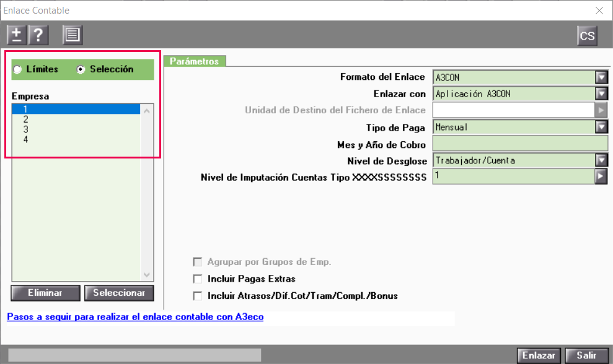Click the CS icon in toolbar
613x364 pixels.
point(587,36)
